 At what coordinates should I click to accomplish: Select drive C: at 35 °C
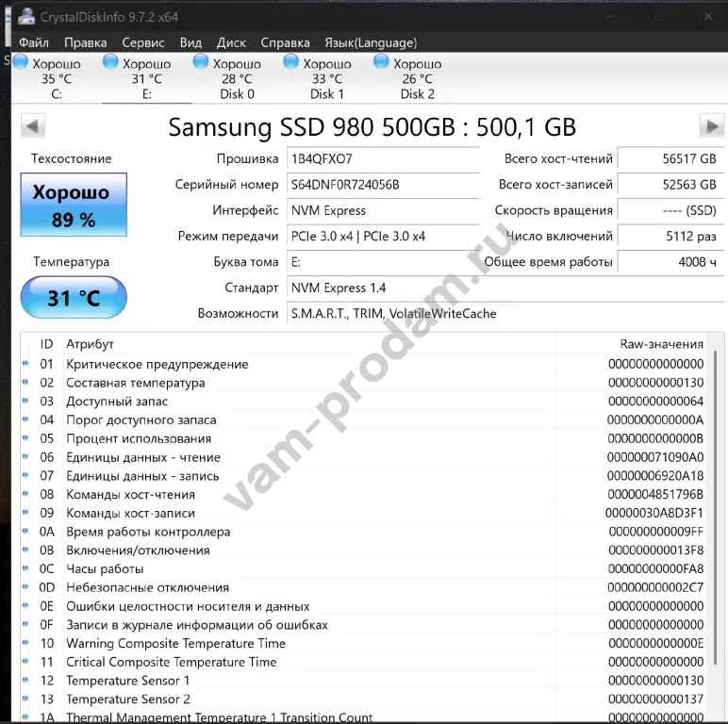pos(57,78)
